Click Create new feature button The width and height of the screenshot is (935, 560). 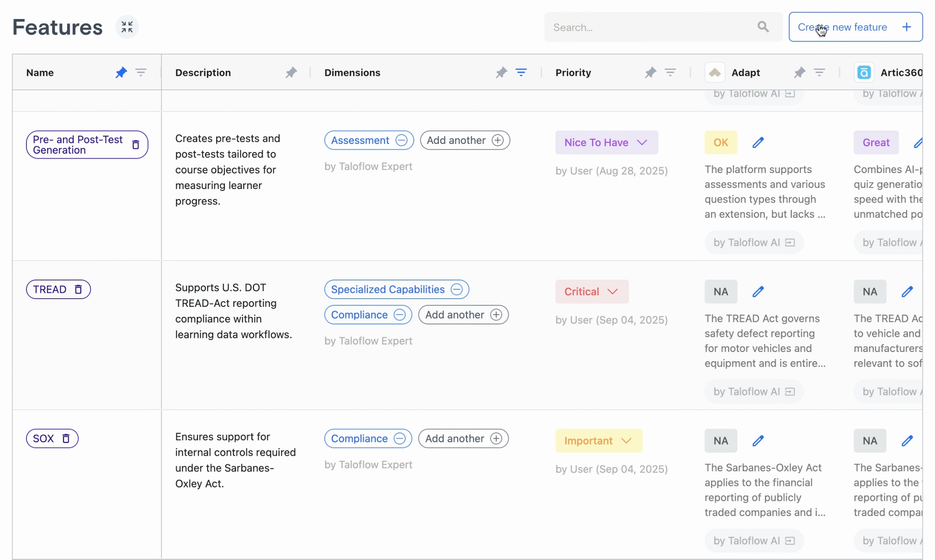pyautogui.click(x=855, y=27)
